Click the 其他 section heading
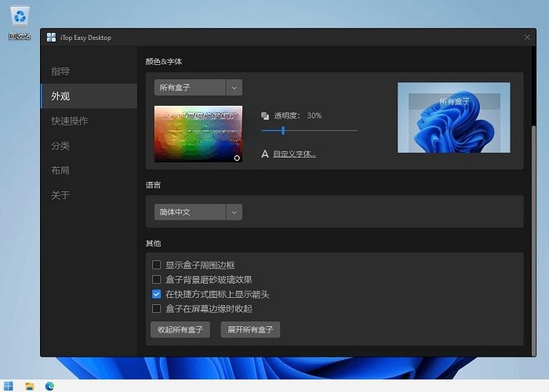 pos(153,243)
